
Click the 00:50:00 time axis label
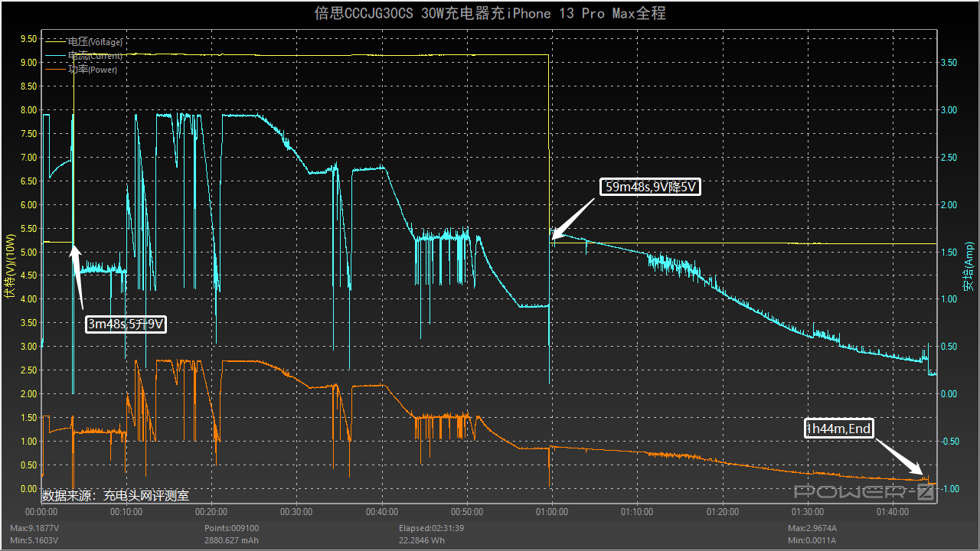(x=467, y=511)
